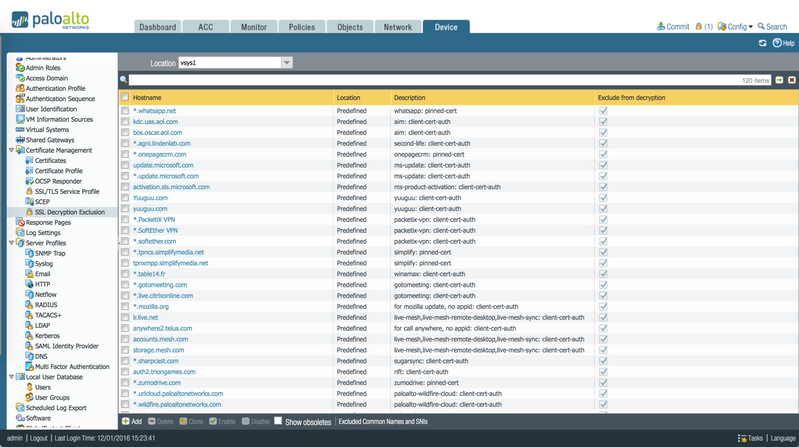Clear the filter with the red X icon
Image resolution: width=799 pixels, height=447 pixels.
coord(791,79)
